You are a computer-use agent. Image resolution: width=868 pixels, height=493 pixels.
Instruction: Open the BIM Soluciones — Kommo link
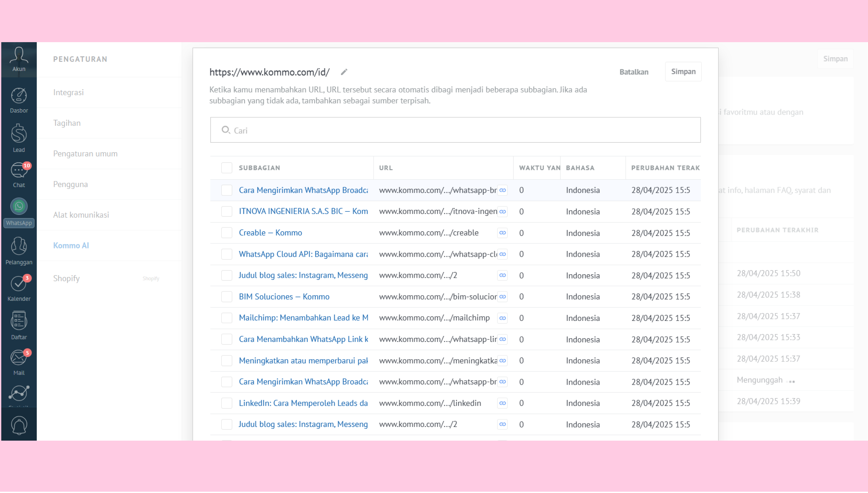coord(284,297)
